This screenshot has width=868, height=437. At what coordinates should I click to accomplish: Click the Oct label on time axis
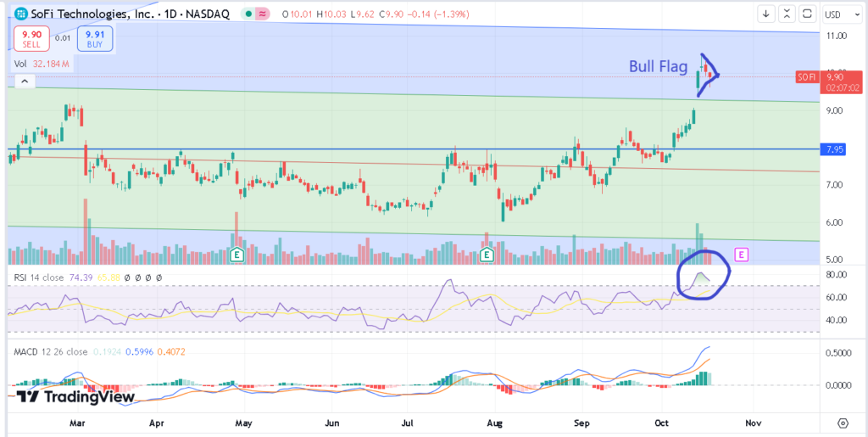point(661,423)
